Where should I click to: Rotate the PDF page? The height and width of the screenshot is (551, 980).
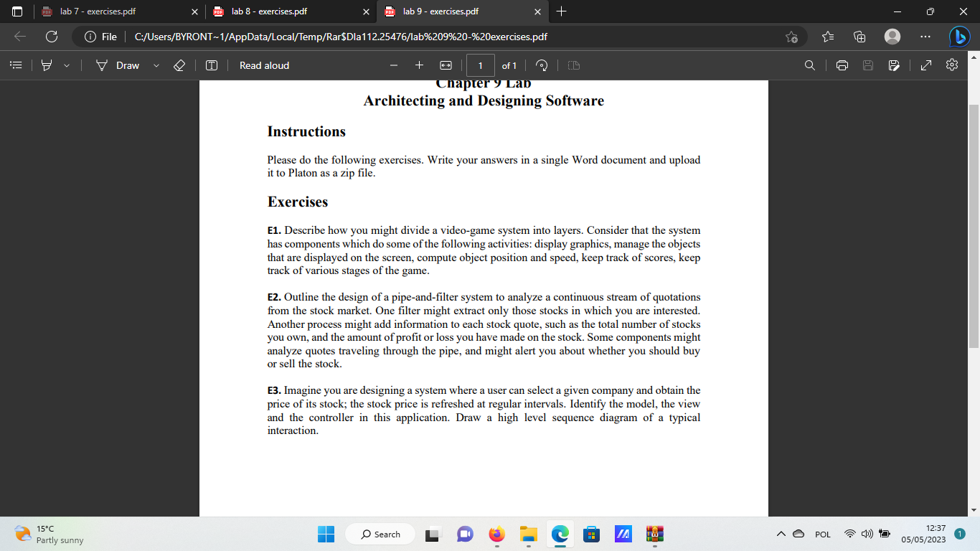(542, 65)
